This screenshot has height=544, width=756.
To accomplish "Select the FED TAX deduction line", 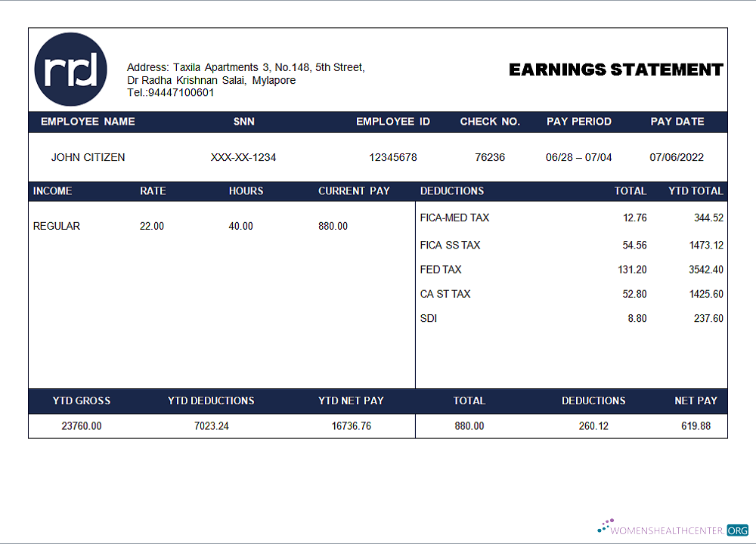I will 439,269.
